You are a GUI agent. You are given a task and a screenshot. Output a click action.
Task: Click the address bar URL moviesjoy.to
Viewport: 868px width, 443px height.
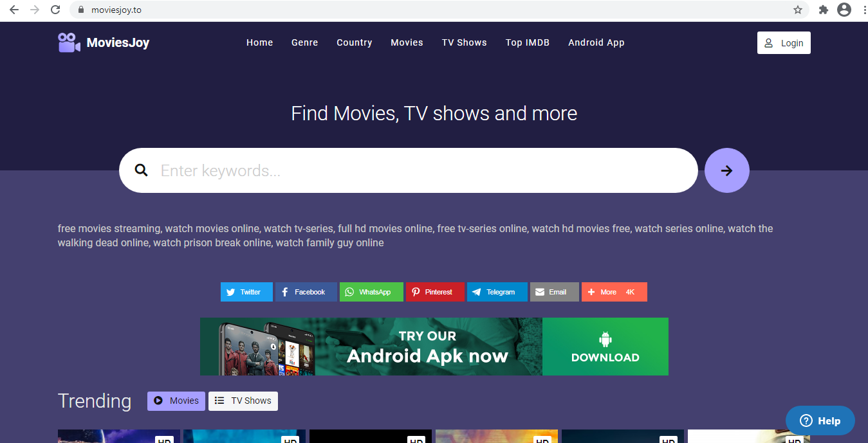pos(116,10)
